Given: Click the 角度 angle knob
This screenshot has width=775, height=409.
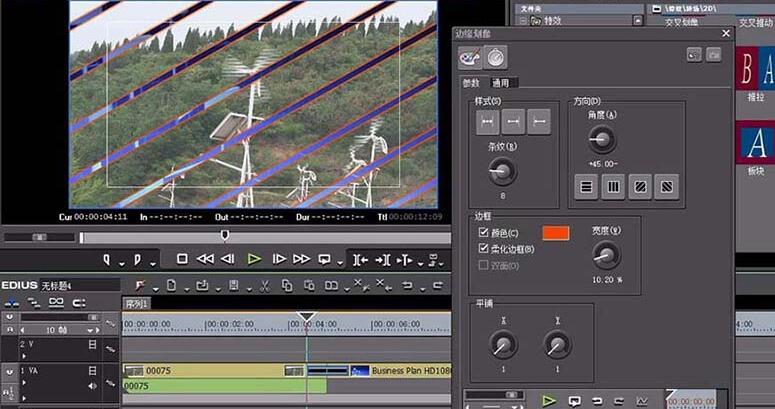Looking at the screenshot, I should coord(602,139).
